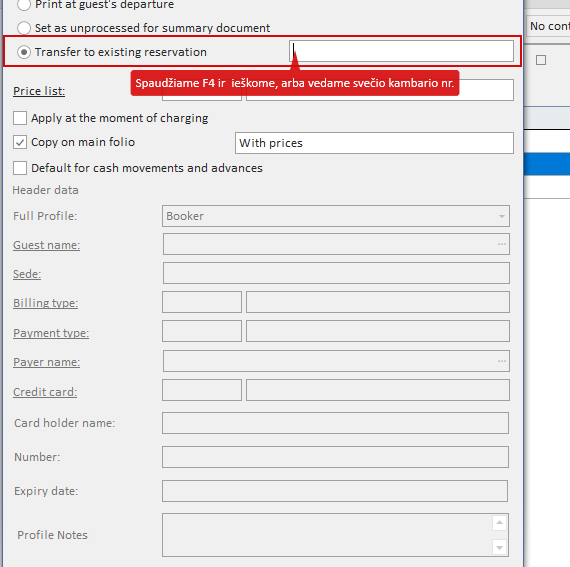
Task: Select Set as unprocessed for summary document
Action: (24, 28)
